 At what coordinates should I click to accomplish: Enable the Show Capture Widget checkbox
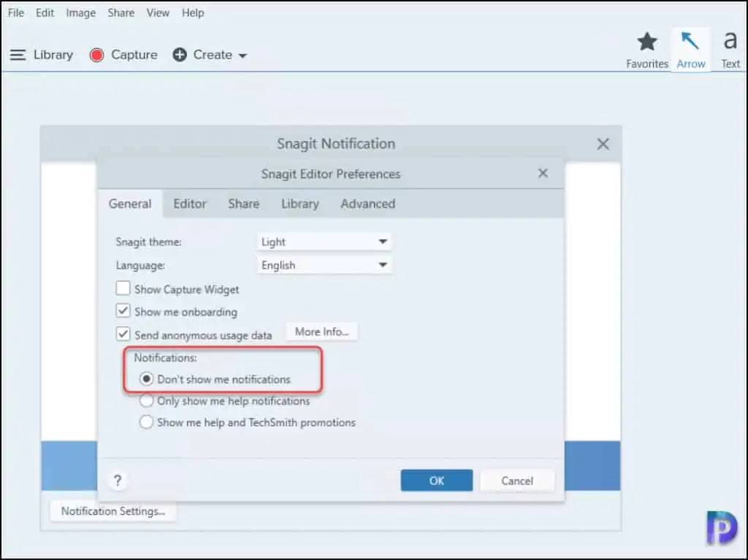123,288
